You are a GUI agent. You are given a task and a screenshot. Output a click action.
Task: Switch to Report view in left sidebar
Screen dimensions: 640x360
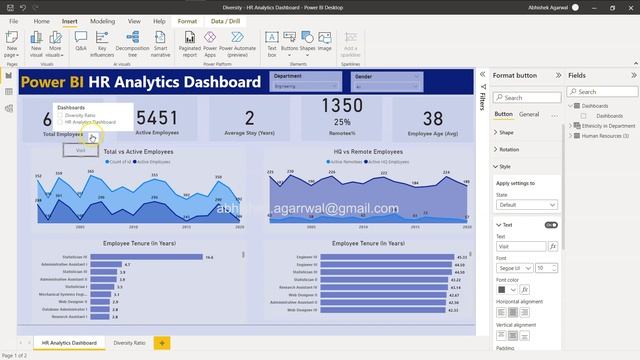coord(9,76)
